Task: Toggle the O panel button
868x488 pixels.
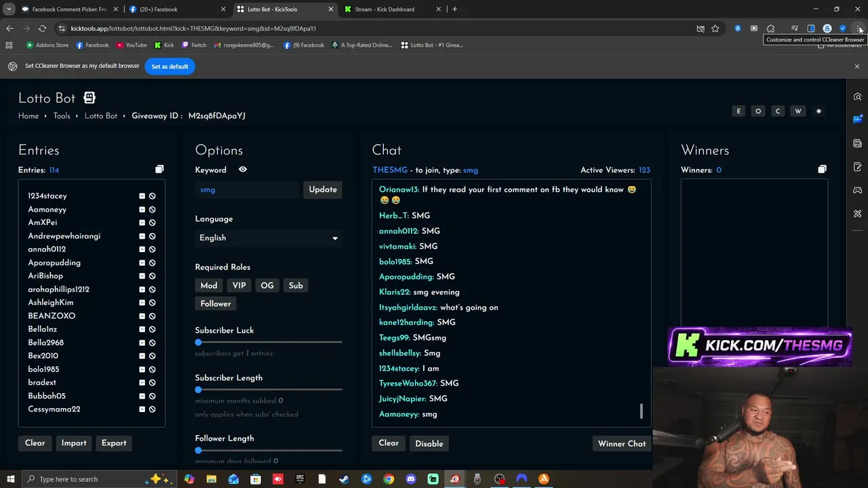Action: click(758, 111)
